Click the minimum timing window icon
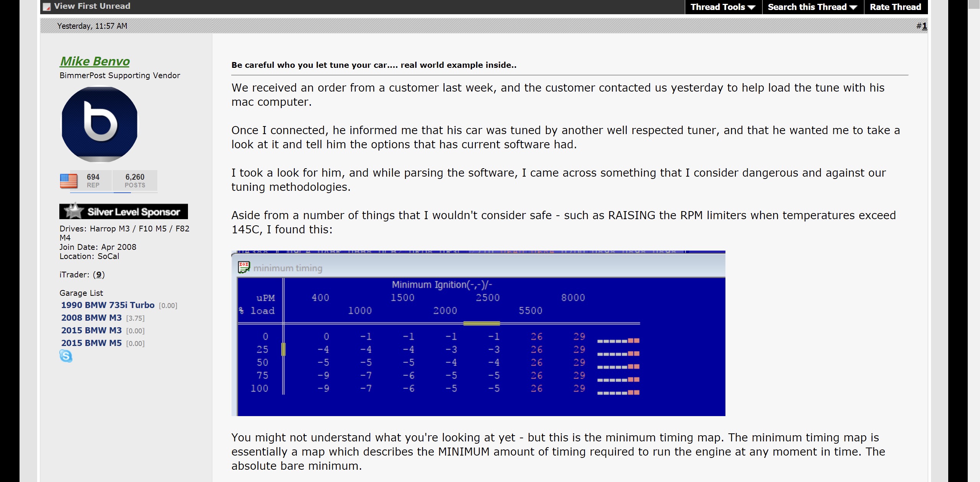This screenshot has height=482, width=980. [x=244, y=267]
